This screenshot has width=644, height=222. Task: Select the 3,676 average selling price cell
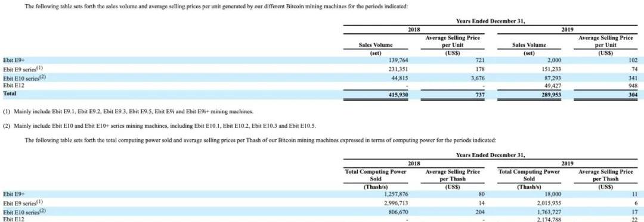tap(478, 78)
